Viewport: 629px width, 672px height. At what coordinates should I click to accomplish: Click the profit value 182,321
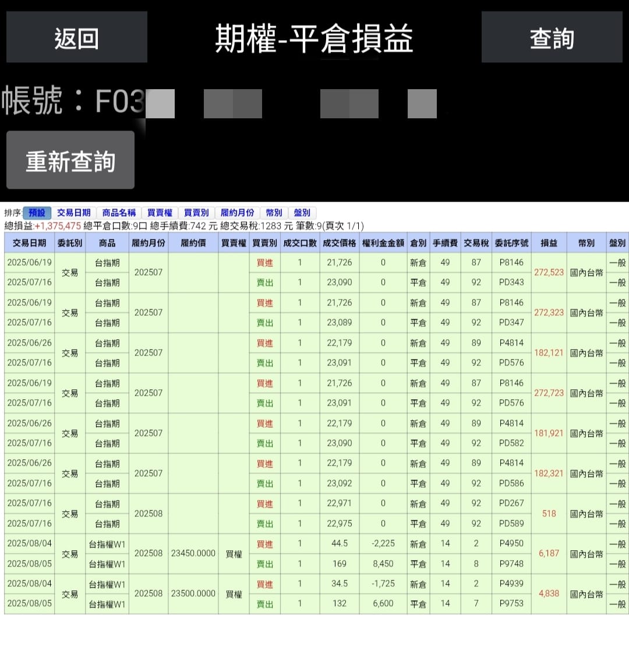pos(549,474)
